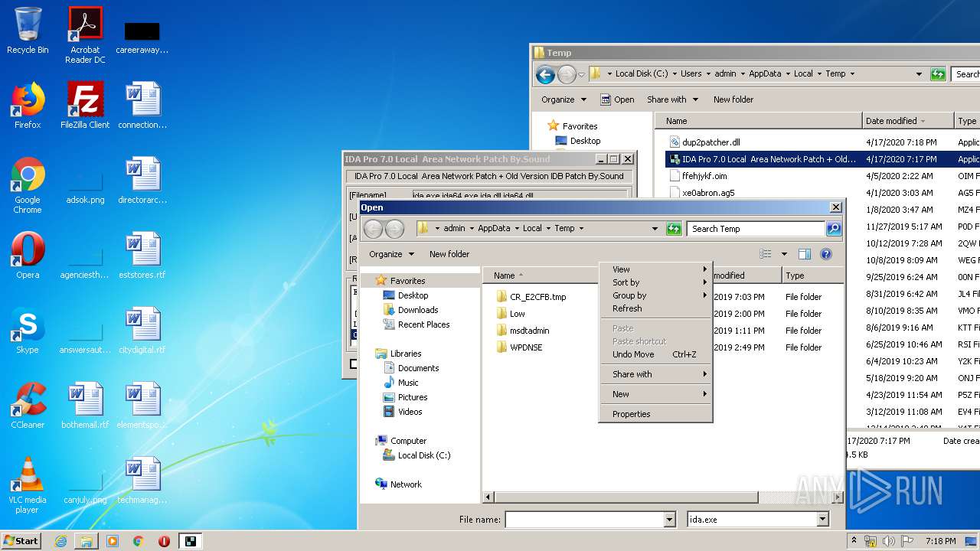Select the connection document on desktop
The width and height of the screenshot is (980, 551).
coord(142,106)
